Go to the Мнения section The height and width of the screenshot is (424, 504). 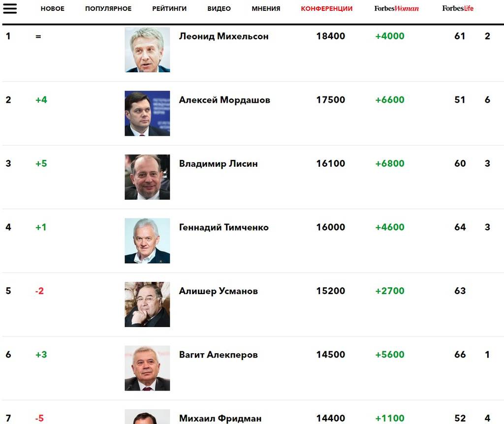[266, 9]
